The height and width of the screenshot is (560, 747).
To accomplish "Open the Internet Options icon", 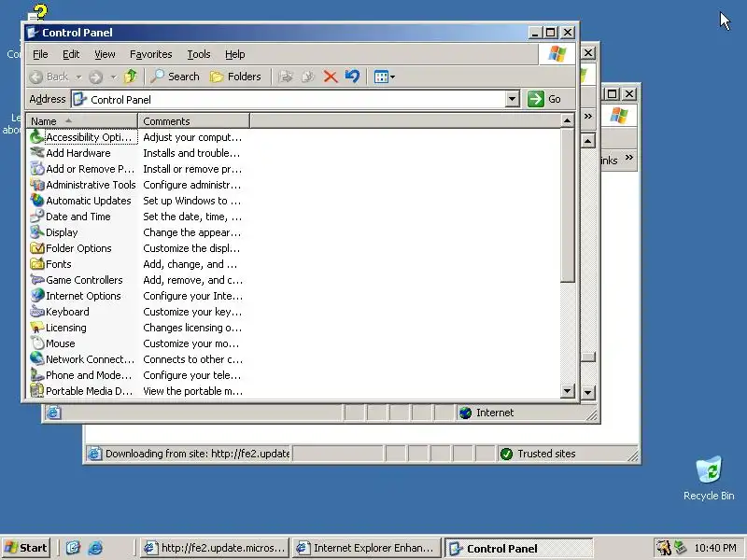I will 36,296.
